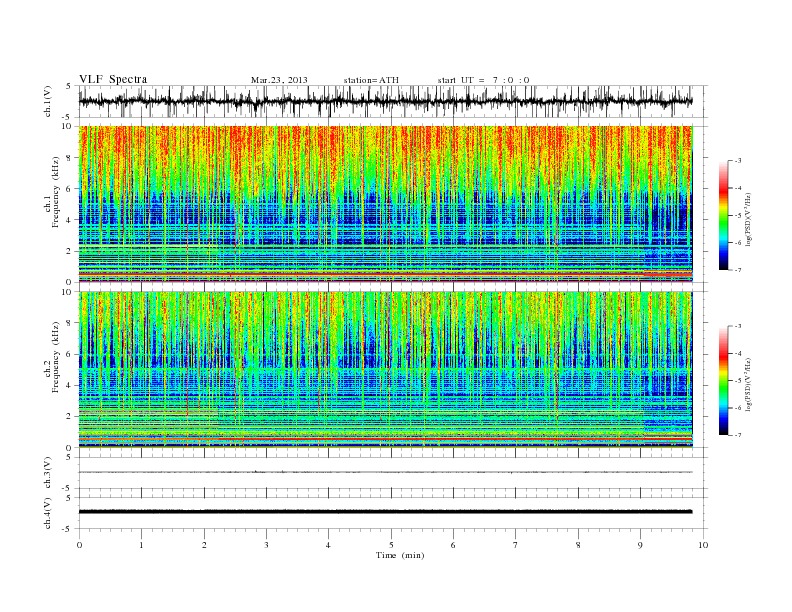Screen dimensions: 792x612
Task: Click time axis tick label "5"
Action: pyautogui.click(x=391, y=545)
